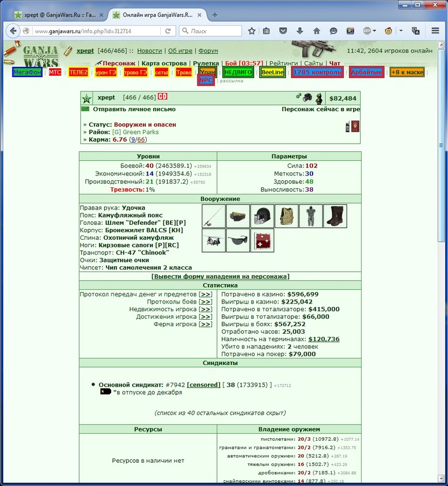The image size is (448, 486).
Task: Open the [censored] syndicate link
Action: point(203,384)
